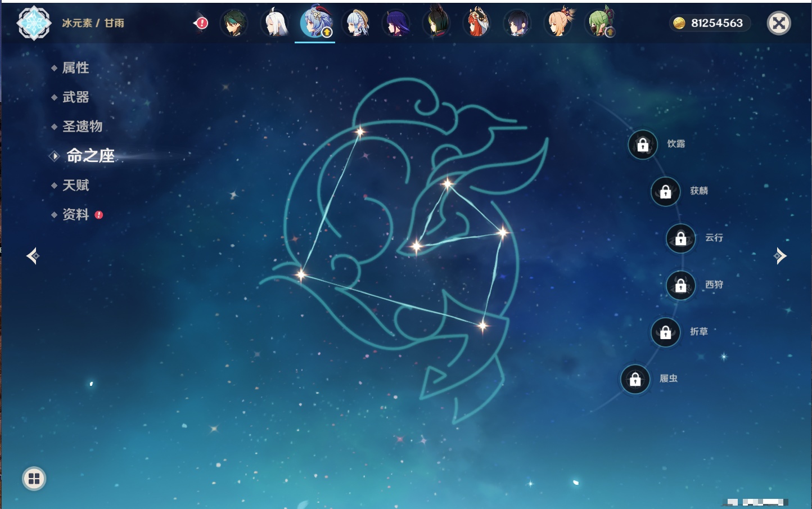
Task: Select the locked 云行 constellation node
Action: tap(681, 238)
